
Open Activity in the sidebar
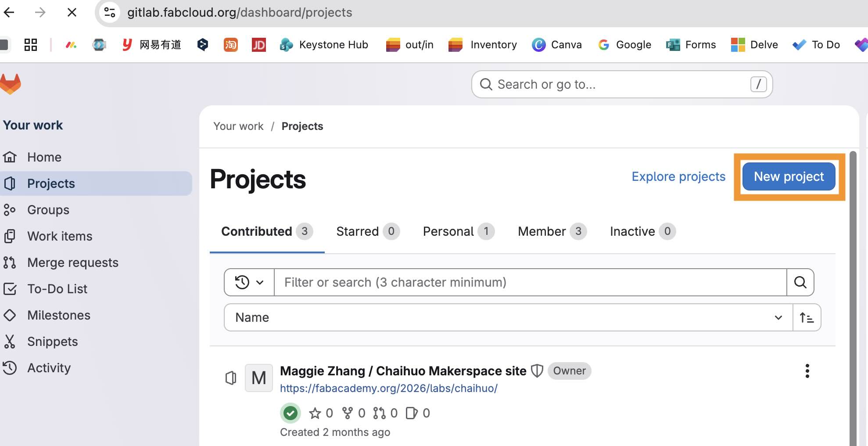[96, 368]
